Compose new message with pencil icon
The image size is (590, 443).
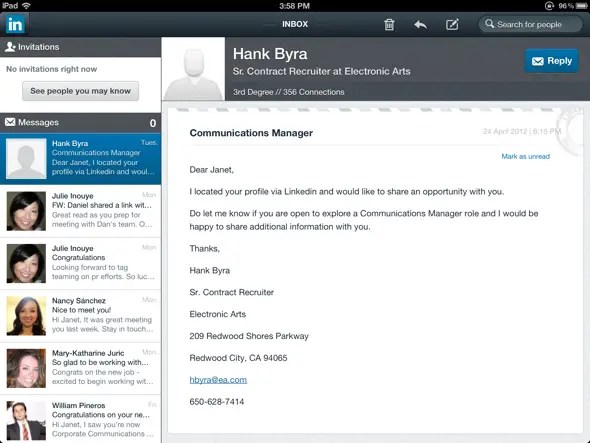tap(452, 24)
